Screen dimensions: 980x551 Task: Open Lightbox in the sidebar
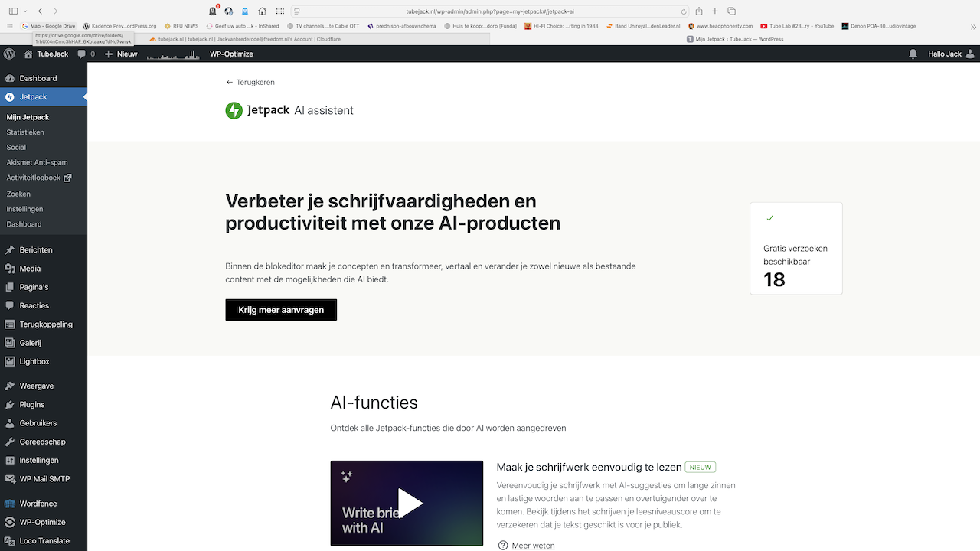coord(44,361)
